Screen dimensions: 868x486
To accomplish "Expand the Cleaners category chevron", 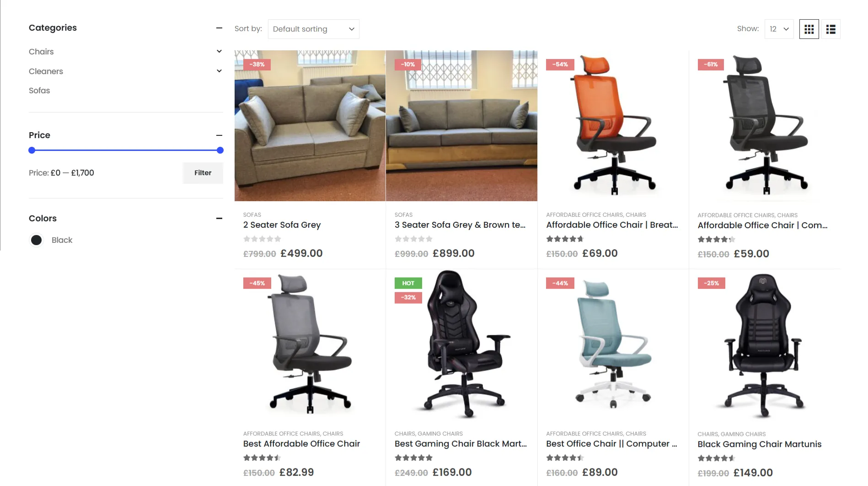I will 219,71.
